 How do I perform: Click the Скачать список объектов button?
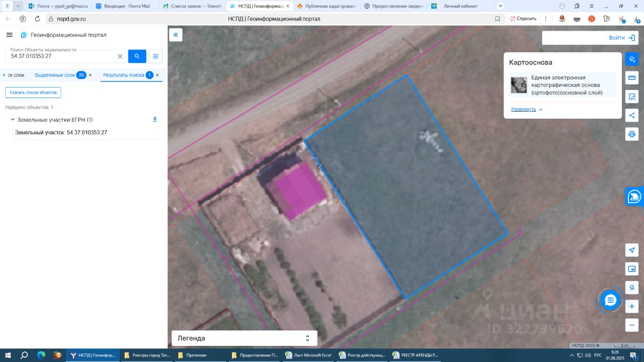33,93
